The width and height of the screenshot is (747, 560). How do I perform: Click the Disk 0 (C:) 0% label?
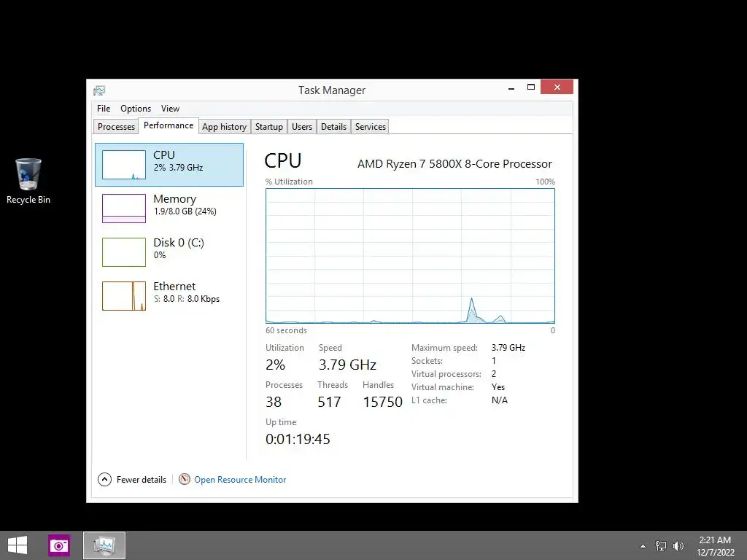pyautogui.click(x=179, y=249)
